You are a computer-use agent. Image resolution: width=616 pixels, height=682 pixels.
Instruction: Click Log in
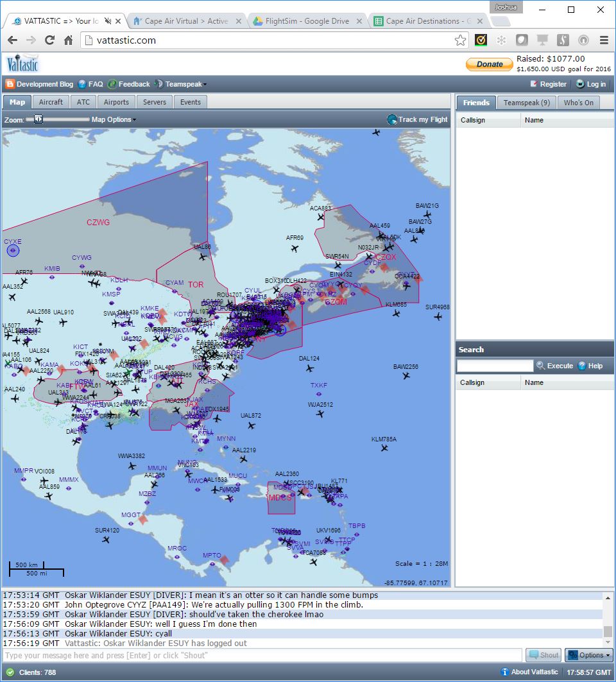point(591,84)
